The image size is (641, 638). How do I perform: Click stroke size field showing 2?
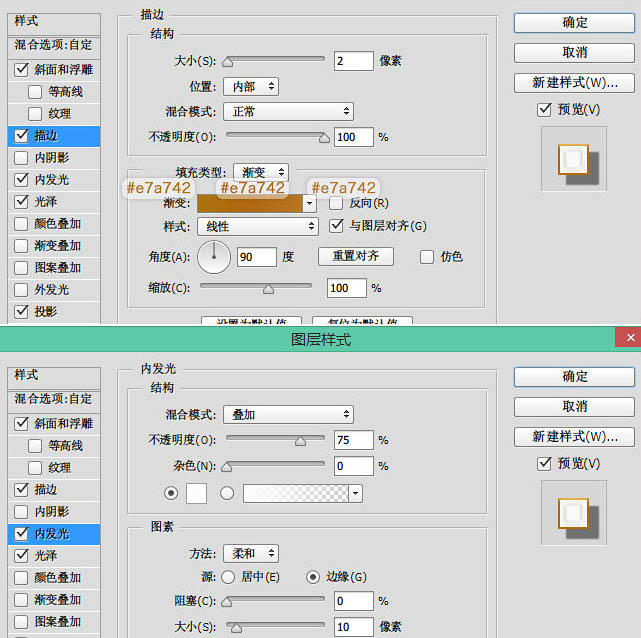coord(354,61)
